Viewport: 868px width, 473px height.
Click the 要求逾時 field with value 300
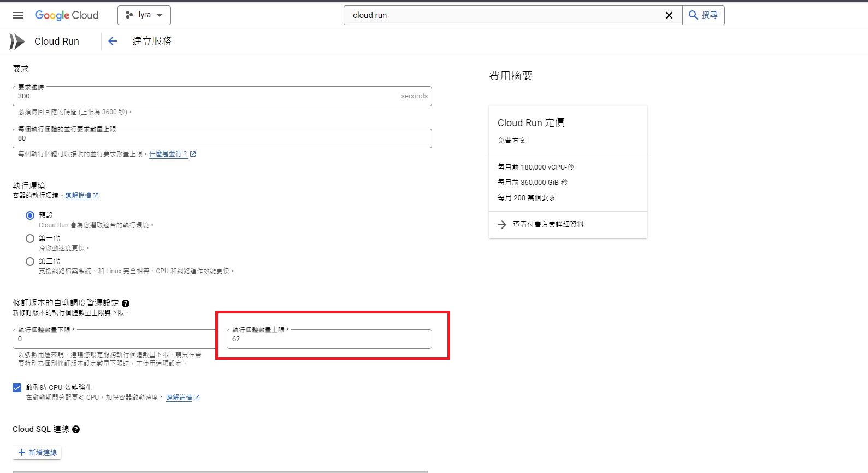tap(222, 96)
